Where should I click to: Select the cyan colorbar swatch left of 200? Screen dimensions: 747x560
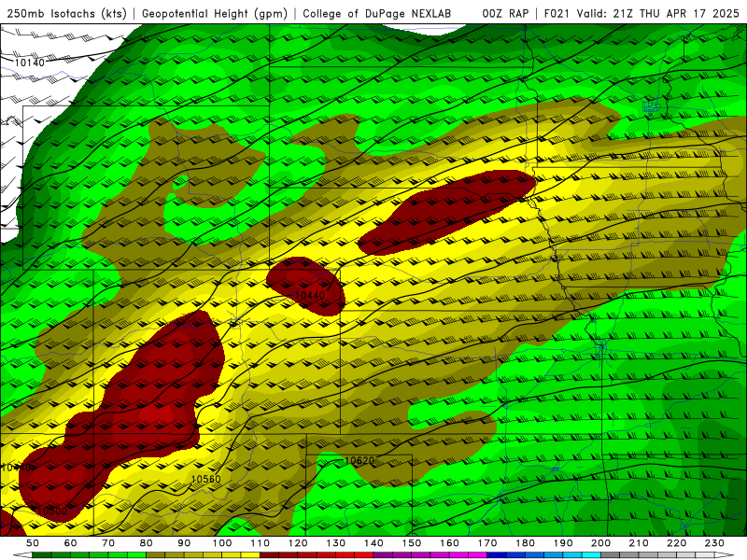(592, 554)
